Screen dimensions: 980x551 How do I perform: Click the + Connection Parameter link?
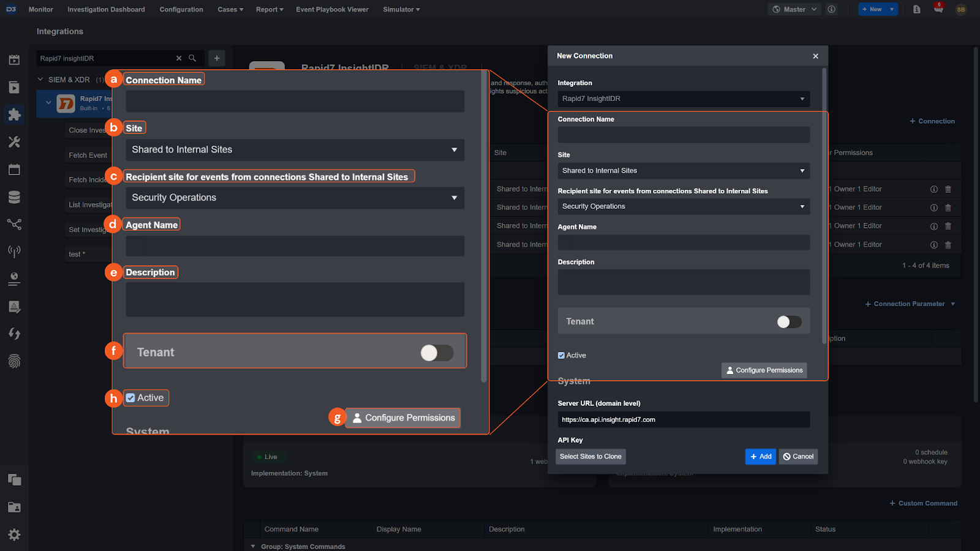click(905, 304)
